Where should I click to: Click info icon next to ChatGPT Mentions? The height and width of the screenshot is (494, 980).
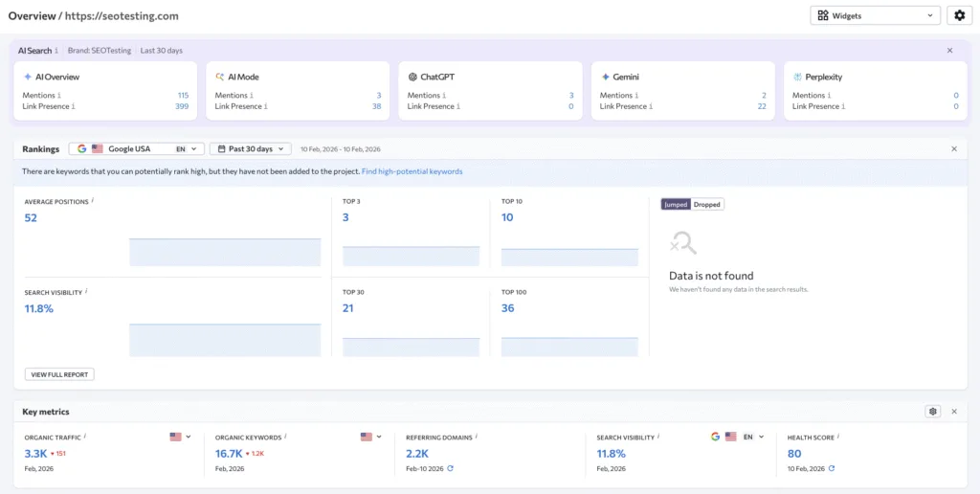444,96
